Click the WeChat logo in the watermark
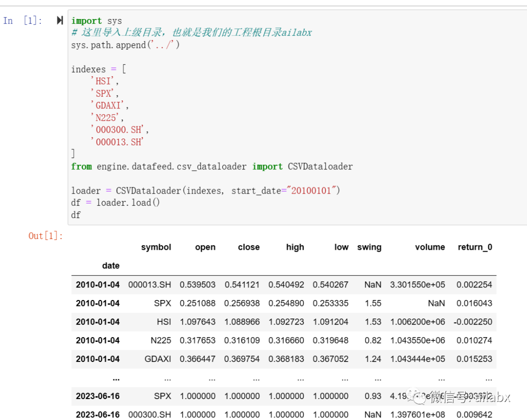 [x=418, y=397]
